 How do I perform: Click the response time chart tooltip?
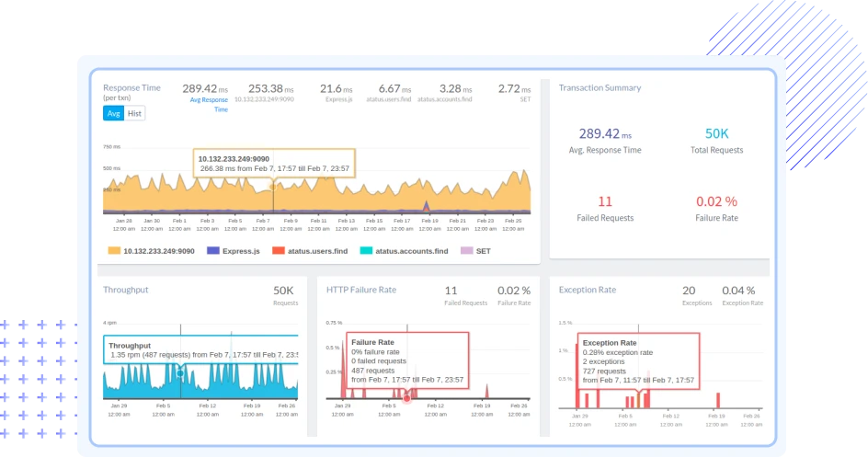pyautogui.click(x=274, y=164)
